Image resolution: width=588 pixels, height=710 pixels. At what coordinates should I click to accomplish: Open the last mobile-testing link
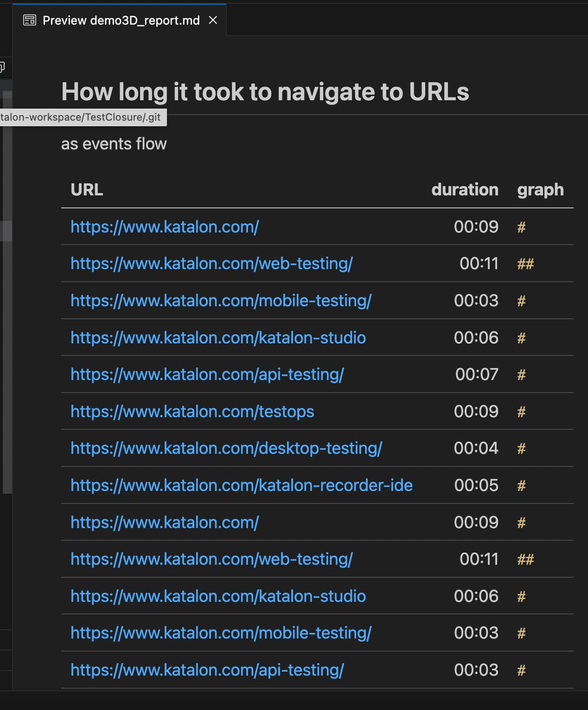[x=221, y=633]
